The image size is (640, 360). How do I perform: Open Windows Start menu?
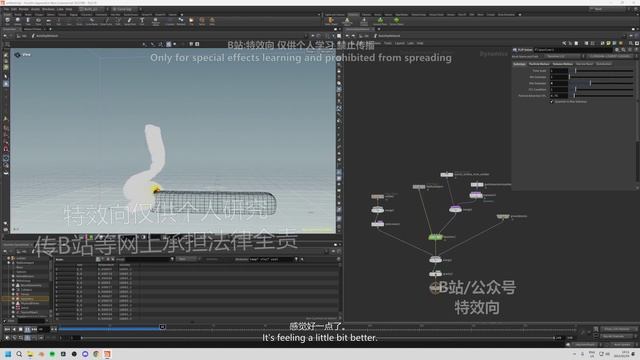8,354
